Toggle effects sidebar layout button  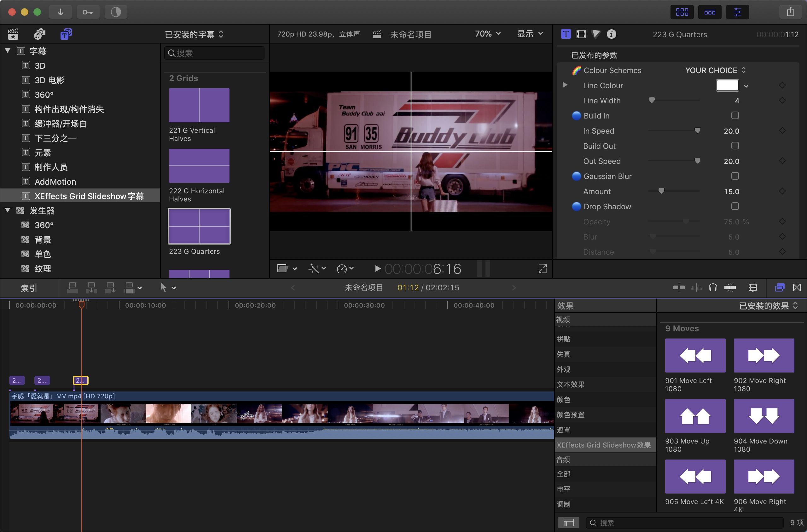click(x=568, y=523)
